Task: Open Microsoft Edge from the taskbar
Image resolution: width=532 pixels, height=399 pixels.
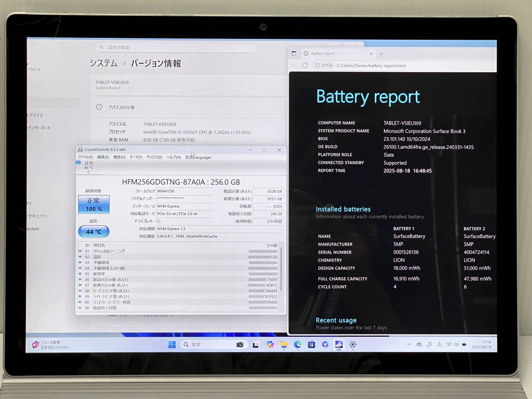Action: coord(297,345)
